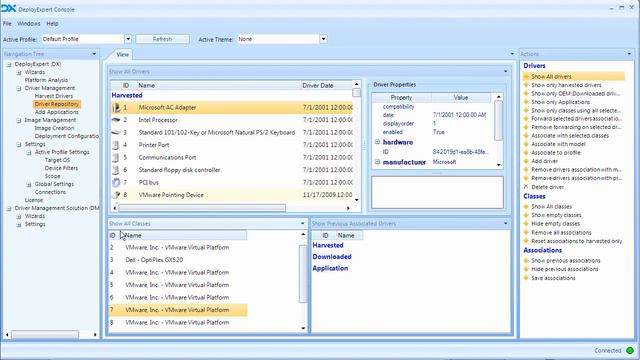The width and height of the screenshot is (640, 360).
Task: Expand the manufacturer property group
Action: (x=377, y=162)
